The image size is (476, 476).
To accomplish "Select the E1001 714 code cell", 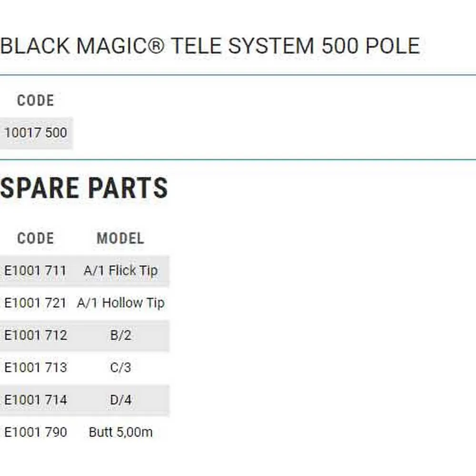I will click(36, 400).
